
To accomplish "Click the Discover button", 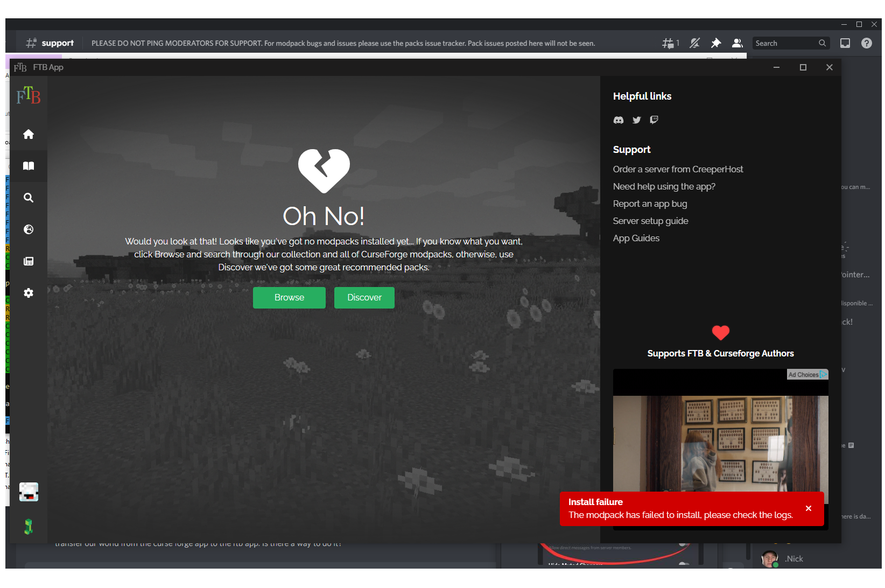I will click(x=364, y=298).
